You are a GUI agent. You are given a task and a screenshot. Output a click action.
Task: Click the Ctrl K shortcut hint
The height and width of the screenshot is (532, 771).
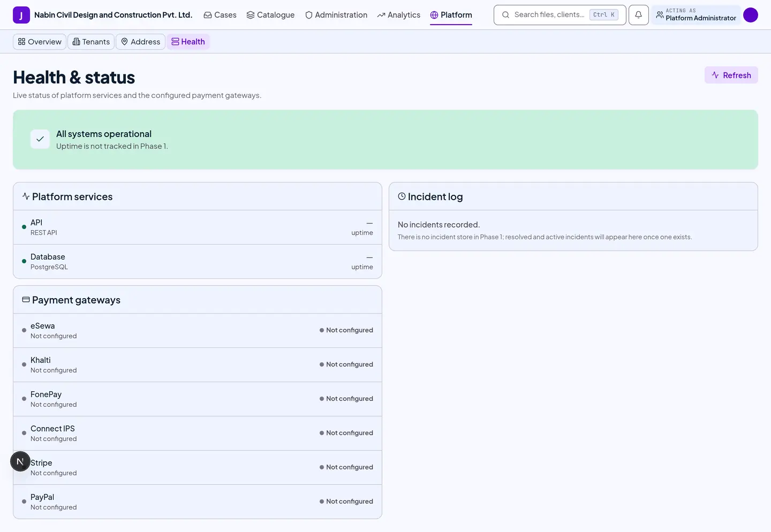604,15
